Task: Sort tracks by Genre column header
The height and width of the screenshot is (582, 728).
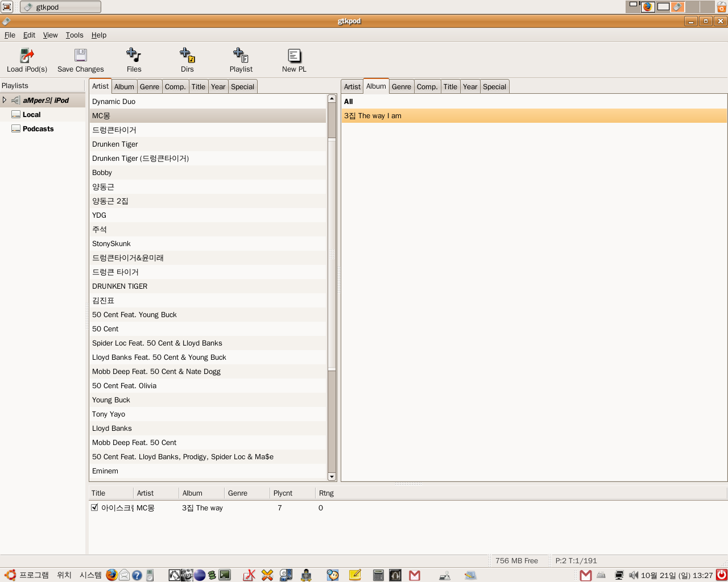Action: pos(247,493)
